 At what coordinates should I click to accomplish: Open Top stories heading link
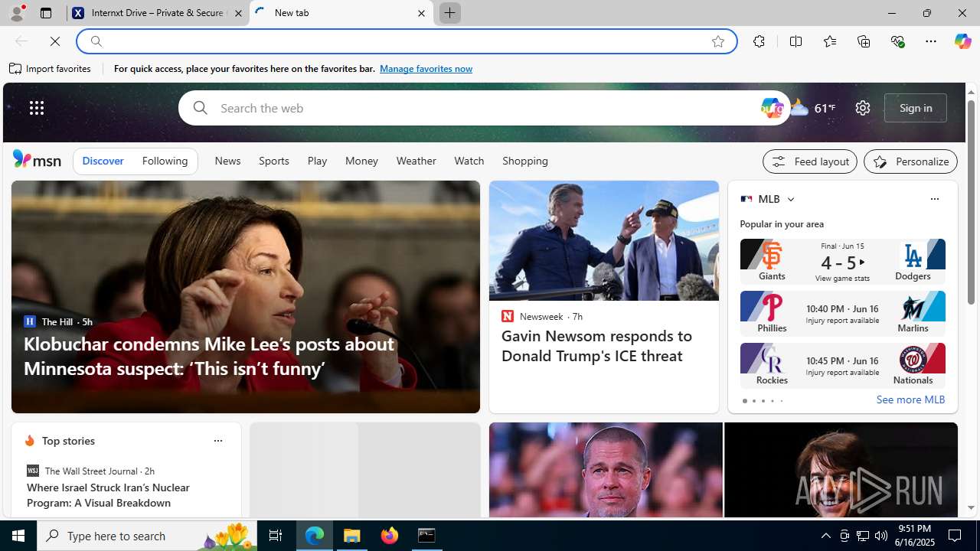(x=68, y=441)
